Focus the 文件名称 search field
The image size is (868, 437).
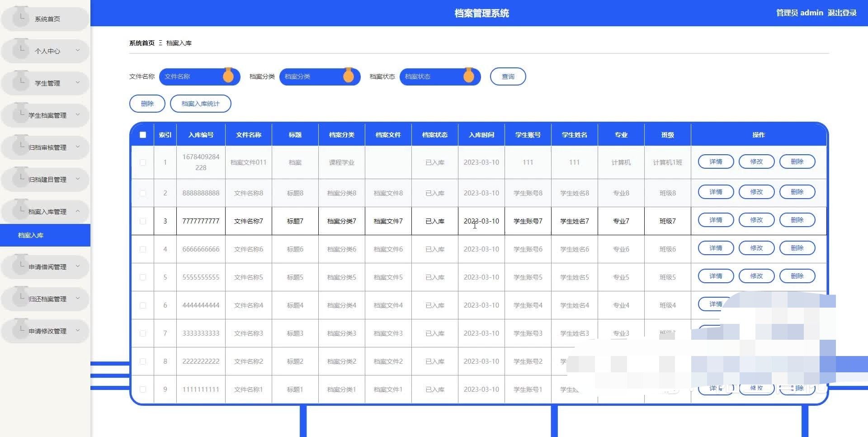tap(199, 76)
